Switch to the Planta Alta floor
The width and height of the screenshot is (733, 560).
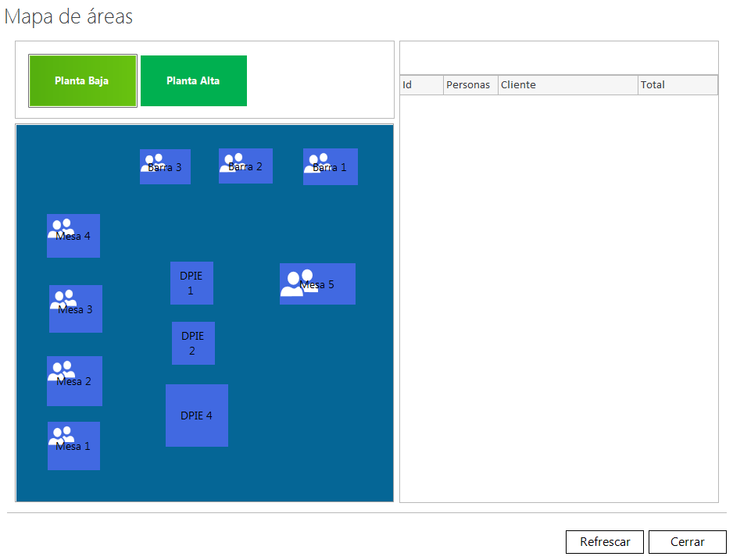tap(193, 80)
